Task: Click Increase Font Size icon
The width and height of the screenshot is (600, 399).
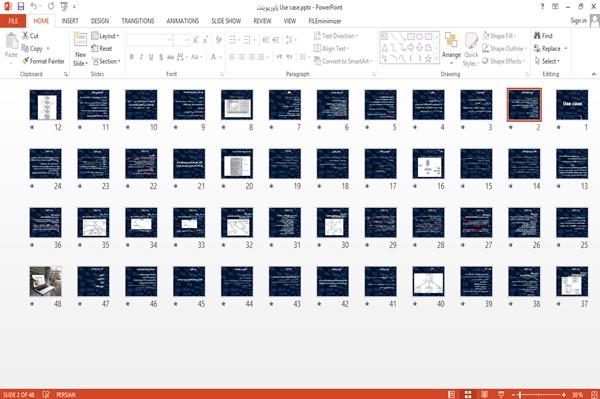Action: pos(196,40)
